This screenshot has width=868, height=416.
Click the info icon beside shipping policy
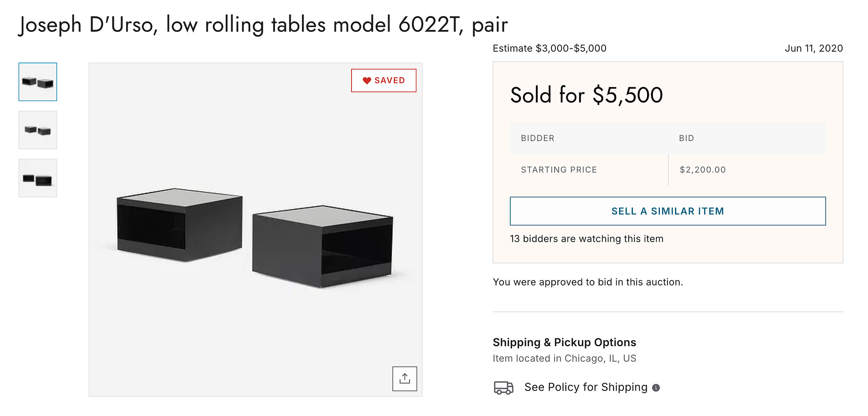coord(656,388)
